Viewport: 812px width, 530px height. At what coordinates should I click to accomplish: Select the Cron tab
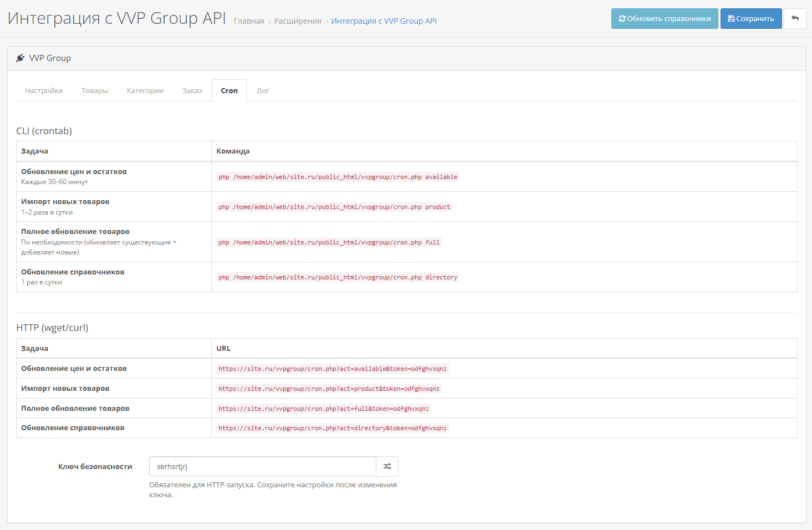coord(229,90)
